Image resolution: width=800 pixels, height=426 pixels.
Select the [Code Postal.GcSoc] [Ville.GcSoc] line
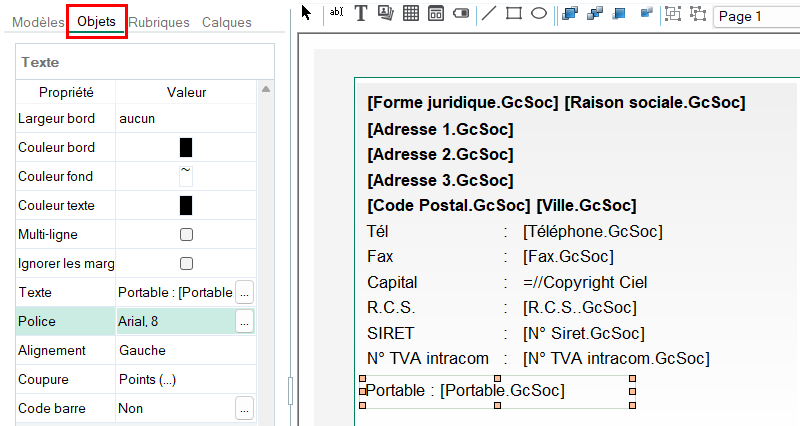[502, 206]
